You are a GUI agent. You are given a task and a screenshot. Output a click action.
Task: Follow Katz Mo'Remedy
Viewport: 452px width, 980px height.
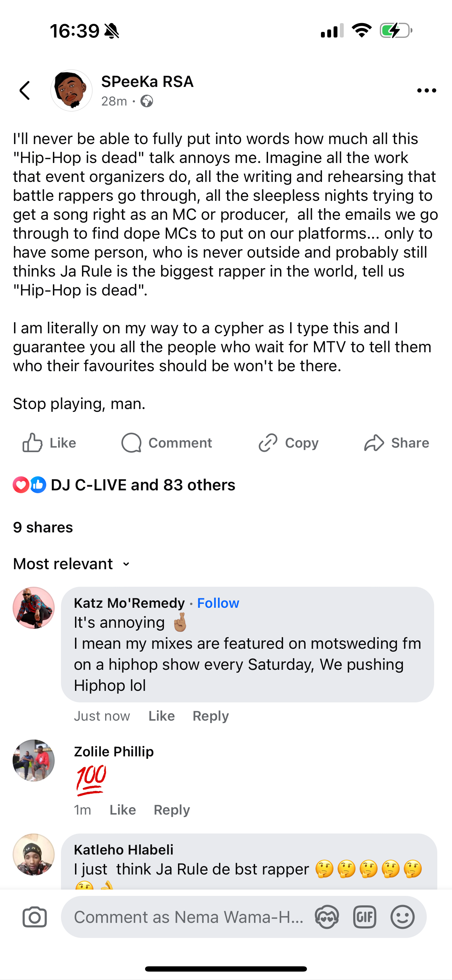click(x=218, y=603)
